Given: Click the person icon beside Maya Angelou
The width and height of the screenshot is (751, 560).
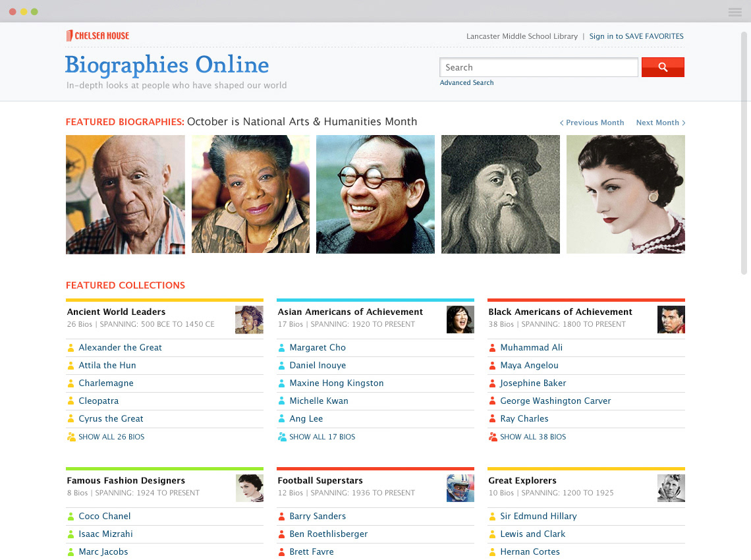Looking at the screenshot, I should click(492, 366).
